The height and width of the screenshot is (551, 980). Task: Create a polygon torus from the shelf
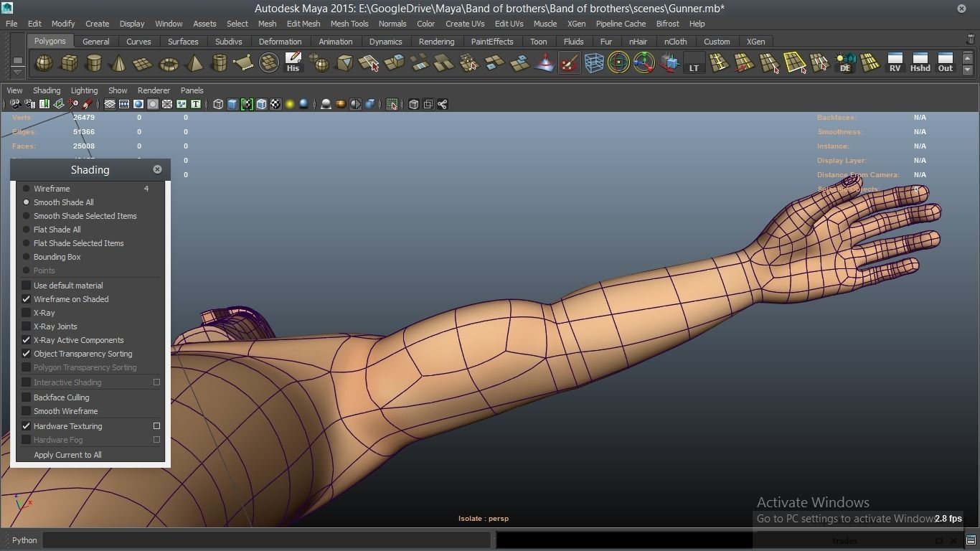pyautogui.click(x=169, y=64)
